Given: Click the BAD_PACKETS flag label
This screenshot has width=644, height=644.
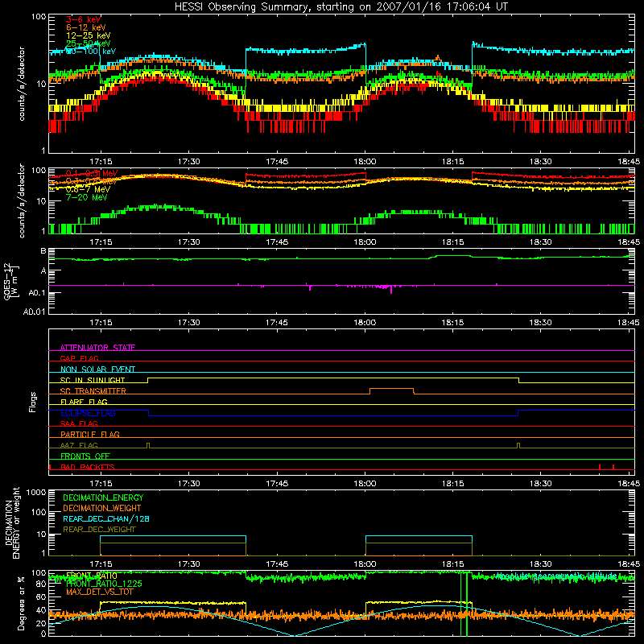Looking at the screenshot, I should tap(88, 467).
